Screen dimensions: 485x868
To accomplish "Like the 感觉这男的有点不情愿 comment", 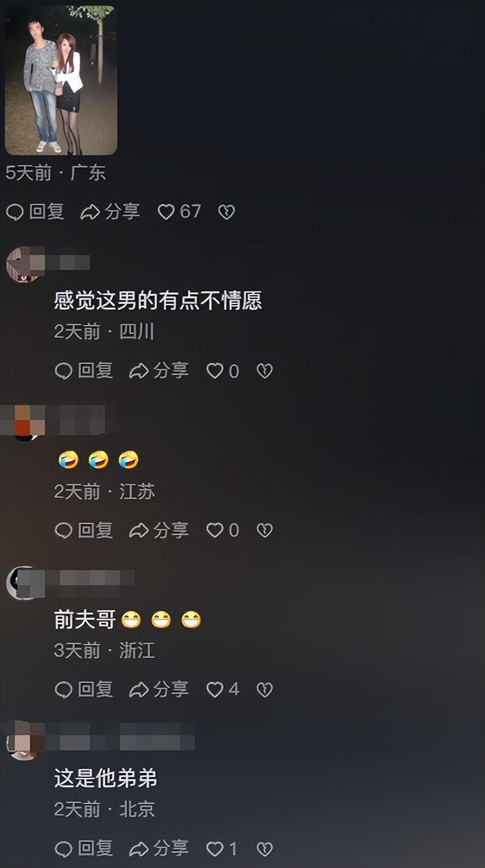I will [222, 371].
